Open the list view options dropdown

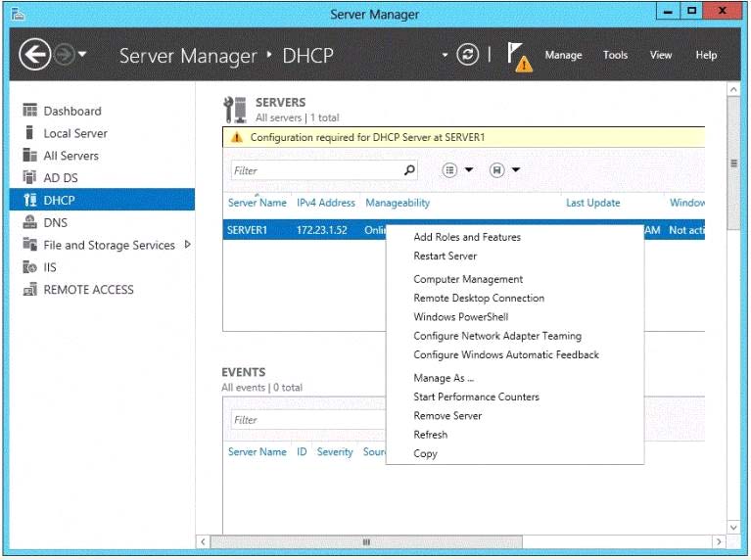[457, 170]
